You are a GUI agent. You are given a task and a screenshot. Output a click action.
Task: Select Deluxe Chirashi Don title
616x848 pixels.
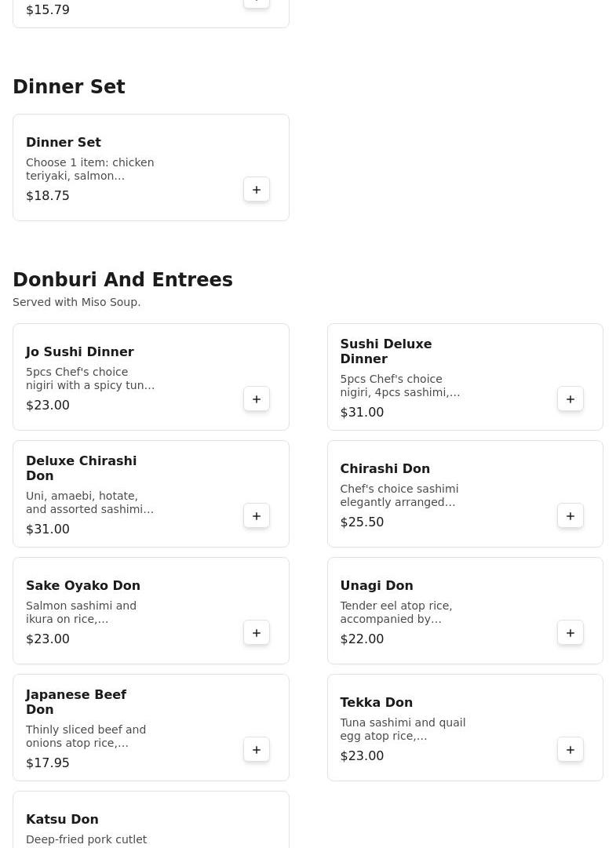pos(81,468)
